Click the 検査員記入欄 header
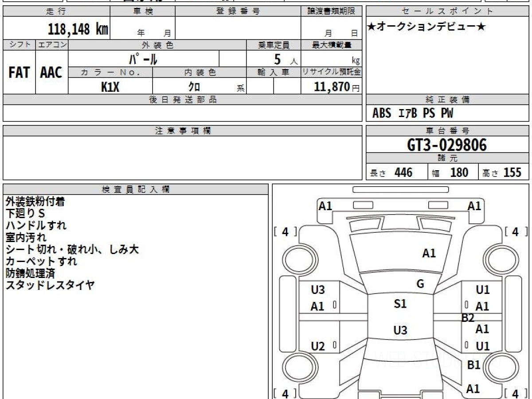 pyautogui.click(x=136, y=189)
